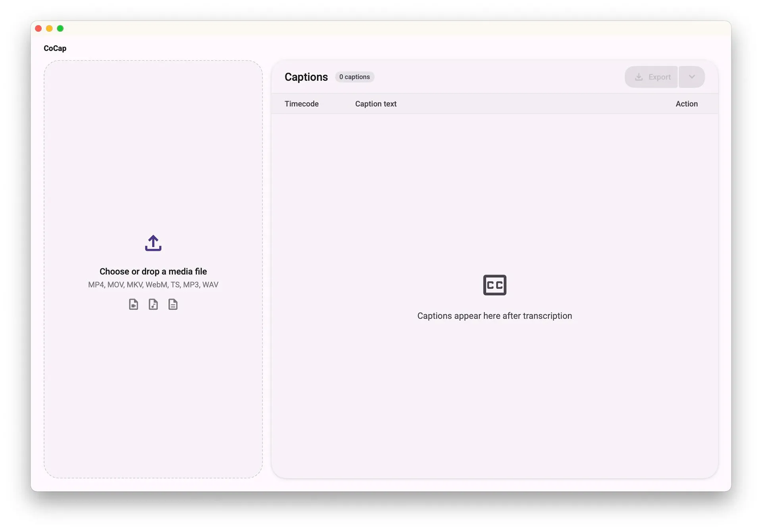This screenshot has width=762, height=532.
Task: Minimize the window with the yellow button
Action: coord(49,29)
